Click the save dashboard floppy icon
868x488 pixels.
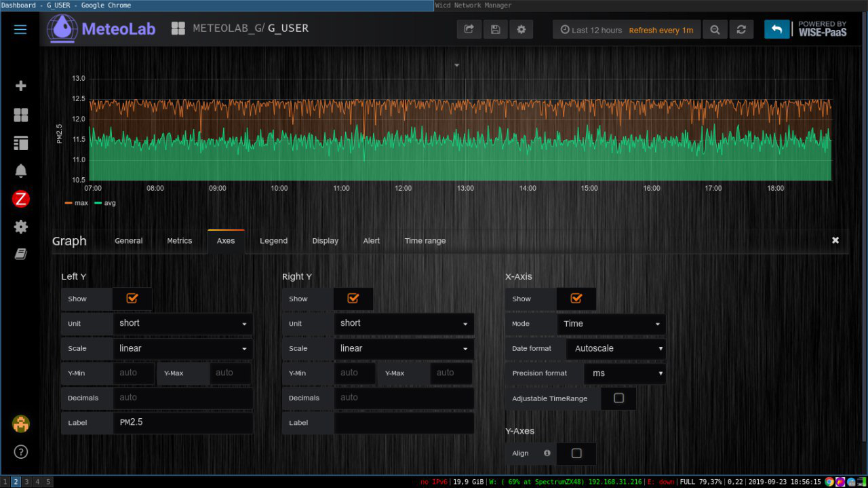point(495,29)
